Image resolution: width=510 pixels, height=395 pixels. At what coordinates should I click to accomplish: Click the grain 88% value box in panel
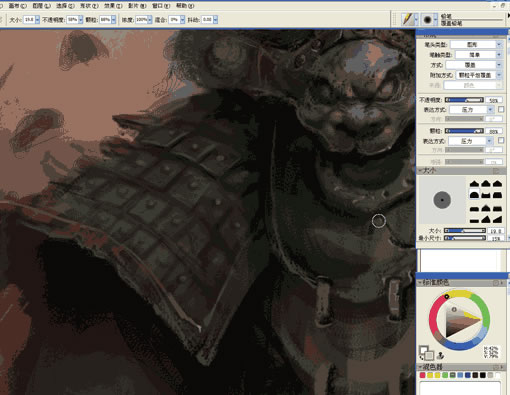point(494,131)
